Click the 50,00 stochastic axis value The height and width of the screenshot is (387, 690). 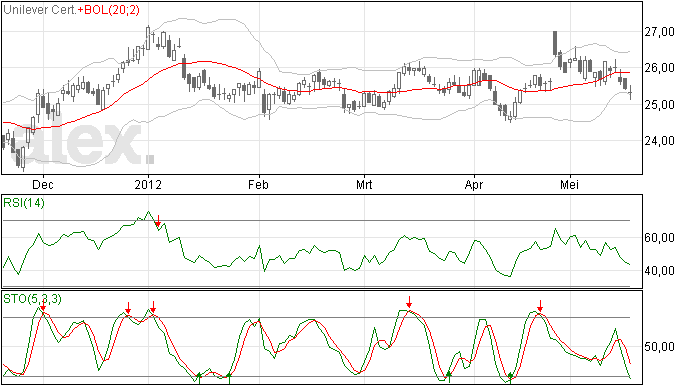coord(659,347)
